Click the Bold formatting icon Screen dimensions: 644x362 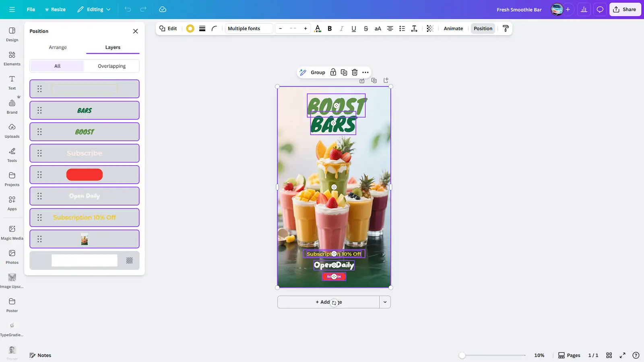(330, 29)
